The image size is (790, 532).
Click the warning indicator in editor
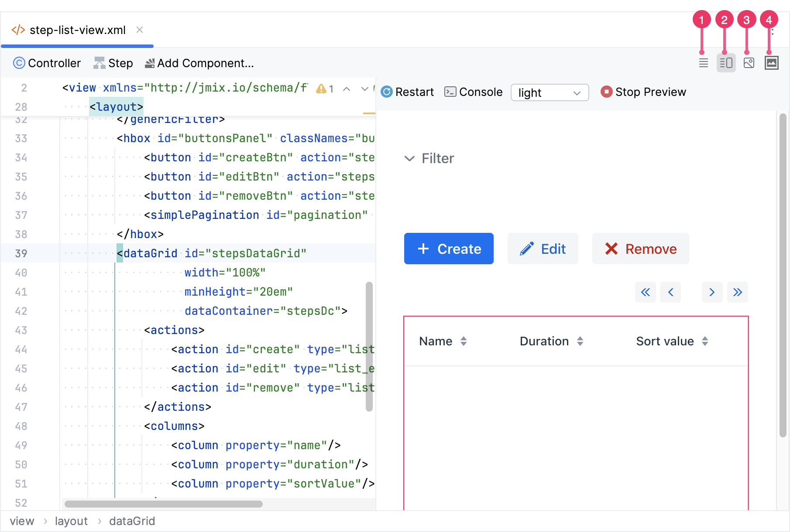coord(325,89)
